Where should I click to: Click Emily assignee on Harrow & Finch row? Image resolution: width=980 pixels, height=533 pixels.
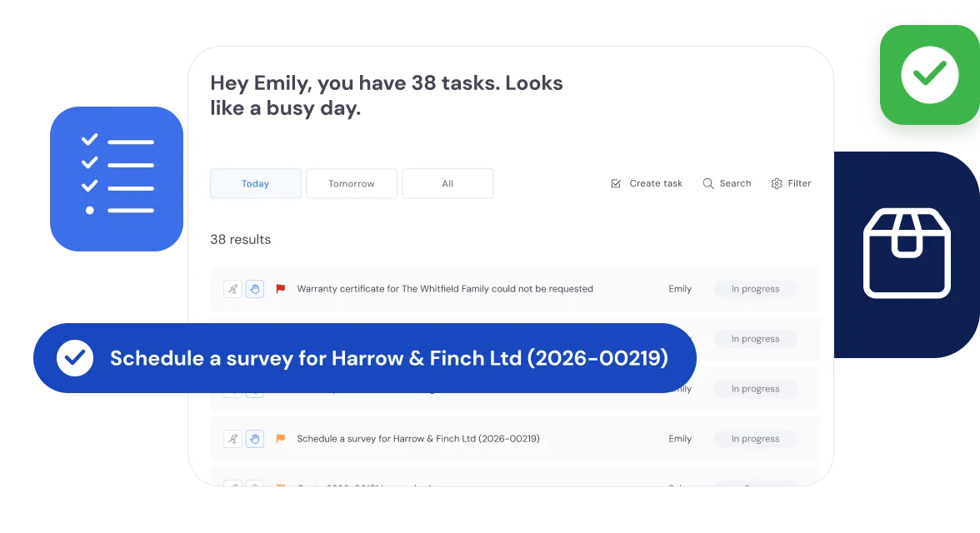680,439
